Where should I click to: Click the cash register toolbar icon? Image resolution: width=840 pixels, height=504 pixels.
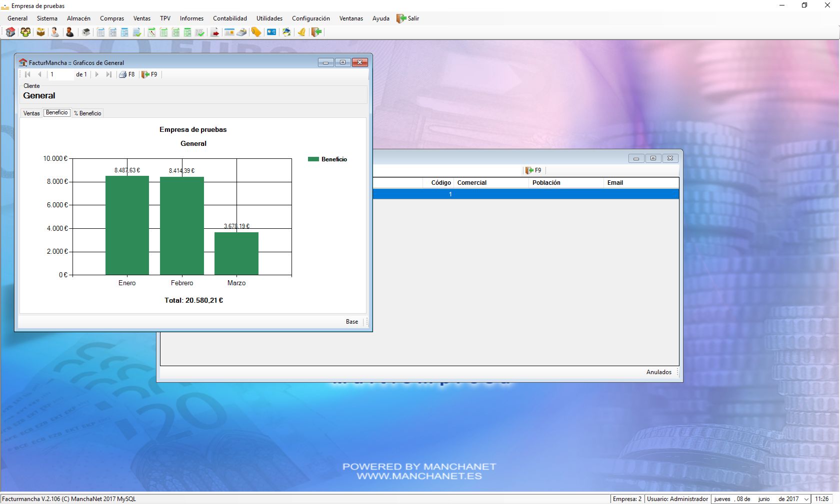(241, 32)
